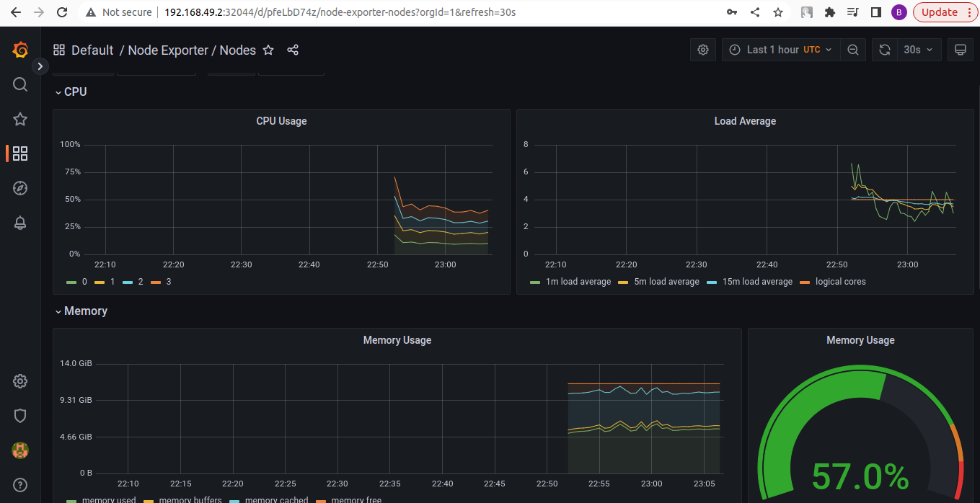
Task: Cycle view mode with monitor icon
Action: click(x=960, y=50)
